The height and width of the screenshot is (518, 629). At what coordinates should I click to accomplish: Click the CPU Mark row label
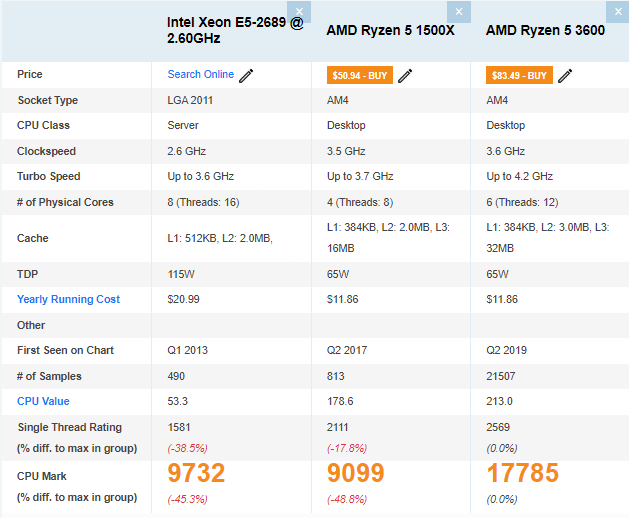point(42,476)
